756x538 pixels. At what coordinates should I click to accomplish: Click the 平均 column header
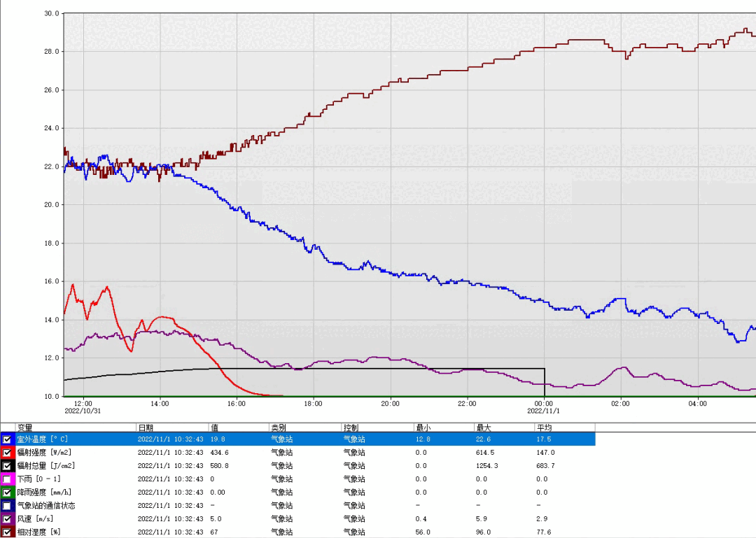(x=564, y=427)
